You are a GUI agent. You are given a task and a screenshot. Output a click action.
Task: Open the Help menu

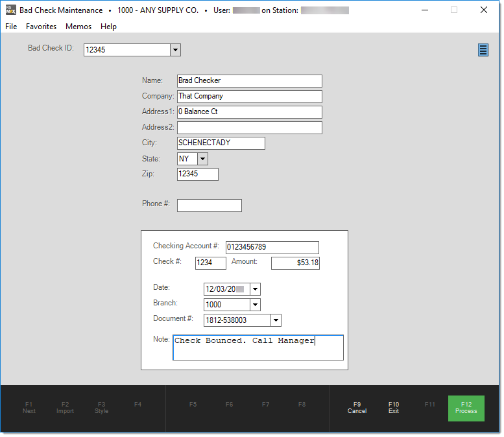(x=108, y=27)
